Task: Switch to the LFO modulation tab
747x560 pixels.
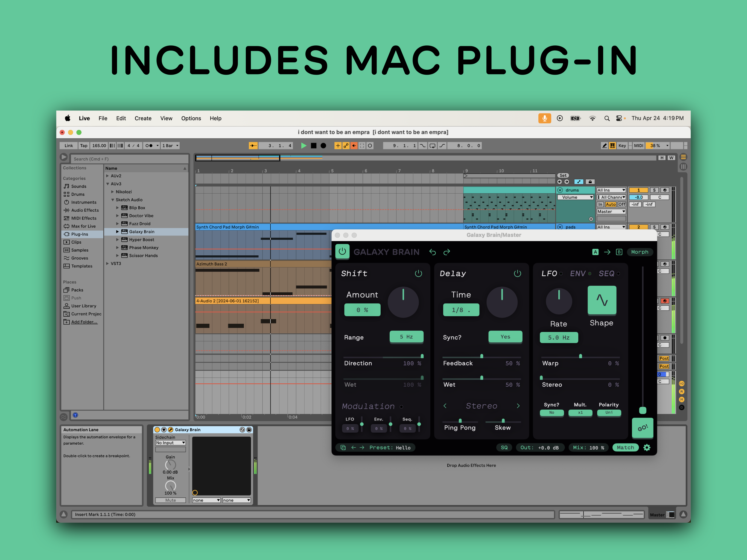Action: [x=549, y=274]
